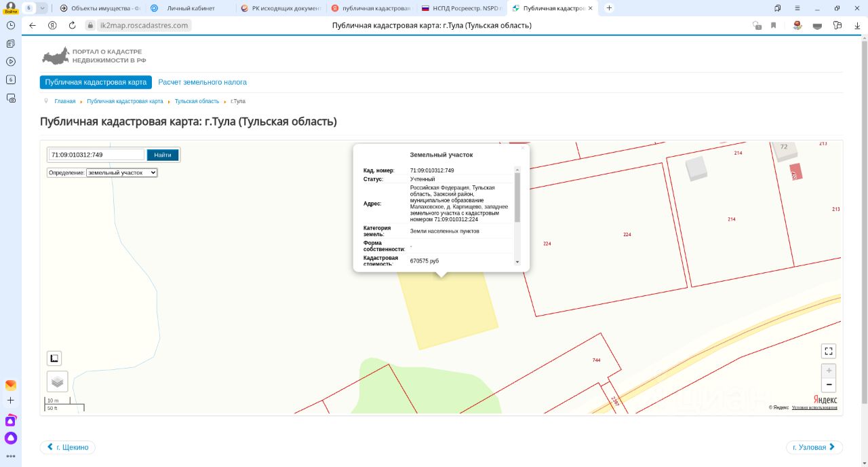
Task: Open the browser downloads icon
Action: (x=857, y=25)
